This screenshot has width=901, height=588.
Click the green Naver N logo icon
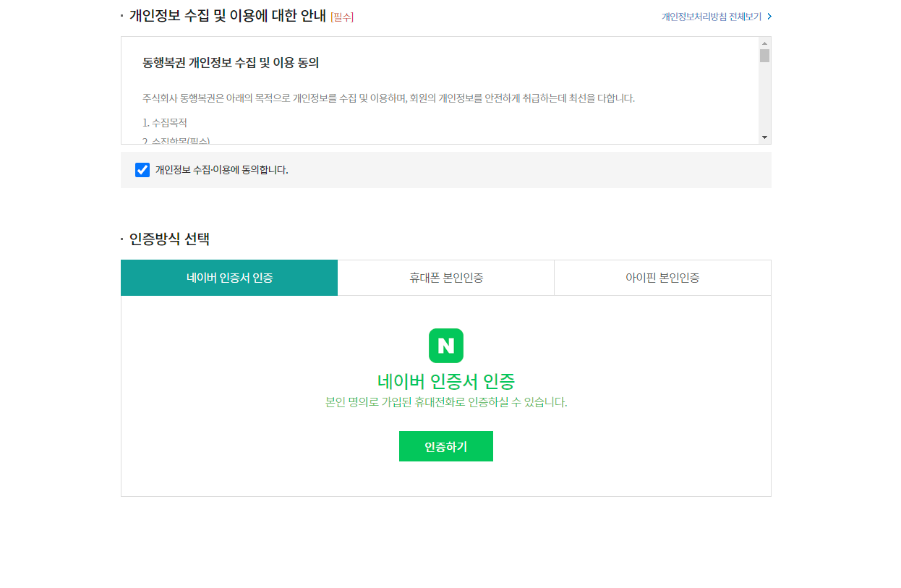click(446, 346)
